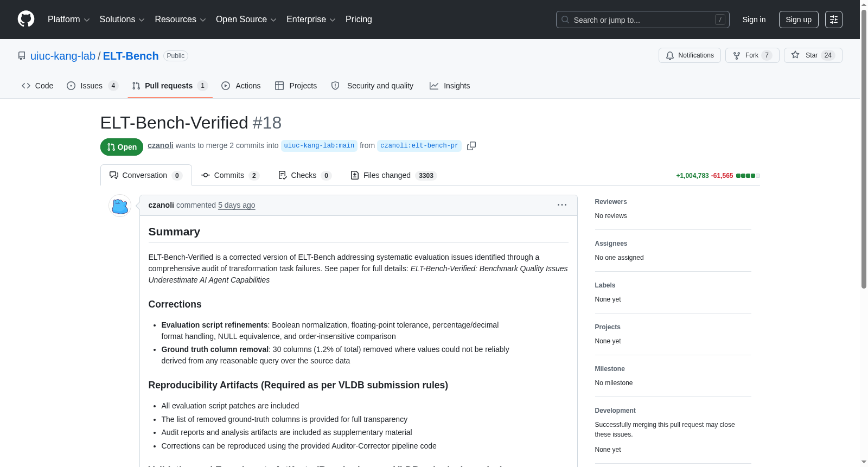This screenshot has height=467, width=868.
Task: Click the 'Summary' heading in comment
Action: [174, 232]
